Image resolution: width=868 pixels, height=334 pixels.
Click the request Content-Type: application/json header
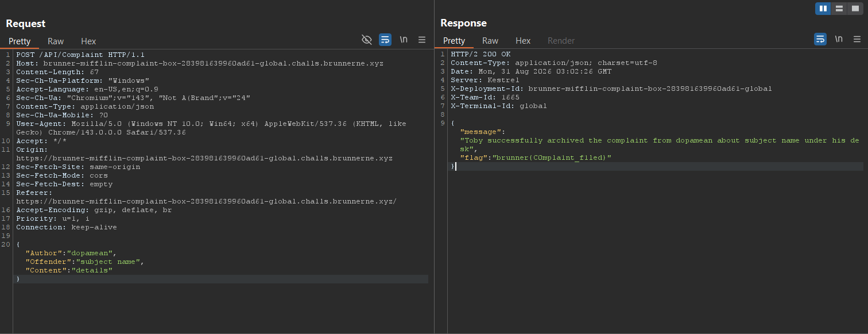point(85,106)
